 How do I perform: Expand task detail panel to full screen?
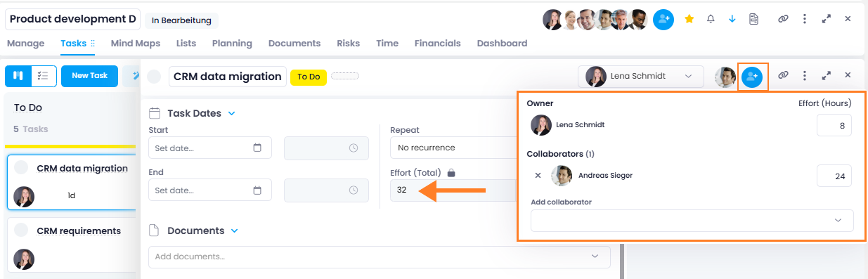click(x=827, y=75)
